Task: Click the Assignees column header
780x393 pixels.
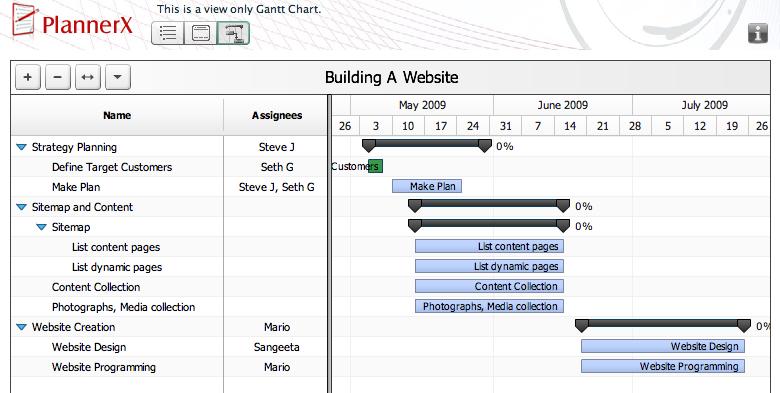Action: click(277, 115)
